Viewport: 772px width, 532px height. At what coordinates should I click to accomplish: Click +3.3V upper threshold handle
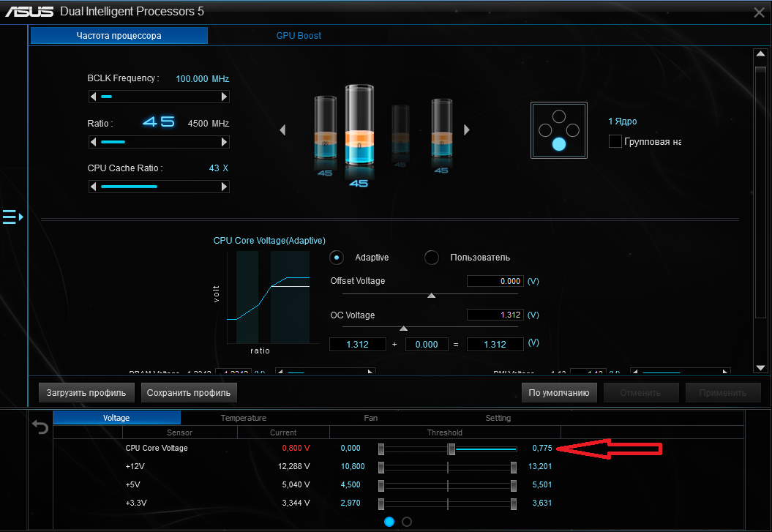point(514,503)
